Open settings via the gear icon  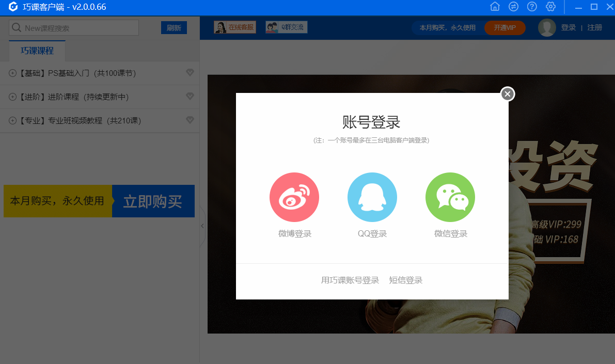pyautogui.click(x=550, y=7)
